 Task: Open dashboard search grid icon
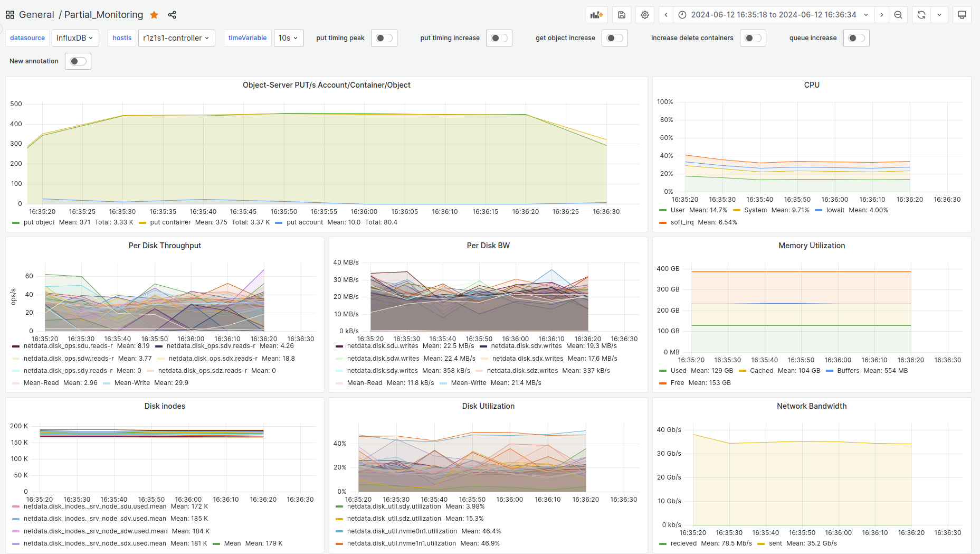10,15
